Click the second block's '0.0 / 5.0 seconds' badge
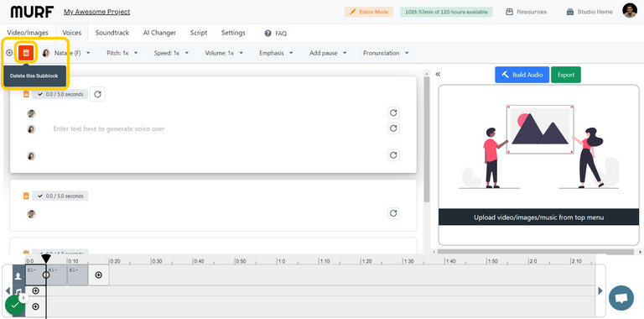 coord(60,196)
